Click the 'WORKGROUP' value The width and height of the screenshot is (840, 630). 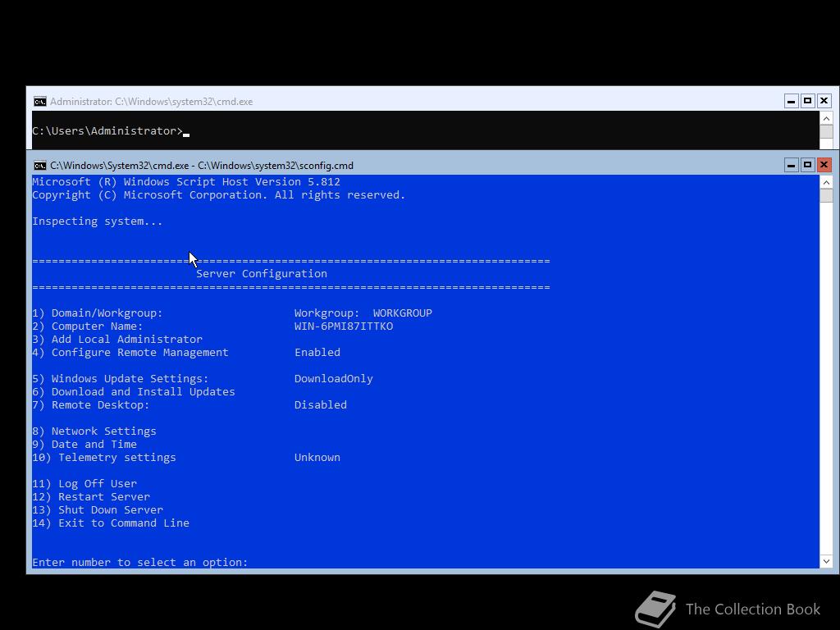pyautogui.click(x=402, y=313)
